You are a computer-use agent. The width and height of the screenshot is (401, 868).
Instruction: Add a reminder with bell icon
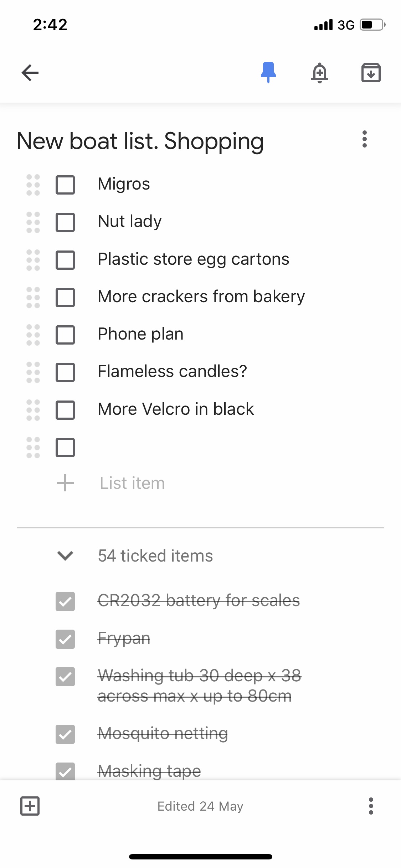click(x=319, y=73)
